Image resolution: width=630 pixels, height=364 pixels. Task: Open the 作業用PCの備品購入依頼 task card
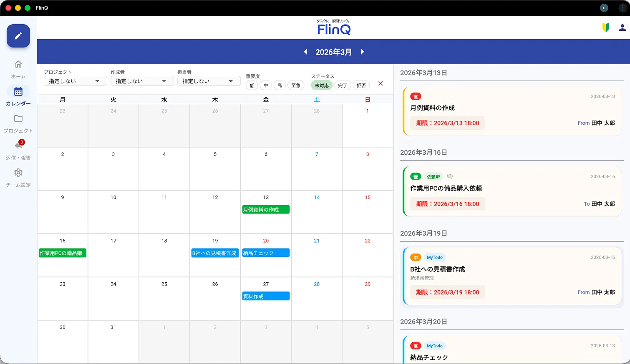pos(512,192)
